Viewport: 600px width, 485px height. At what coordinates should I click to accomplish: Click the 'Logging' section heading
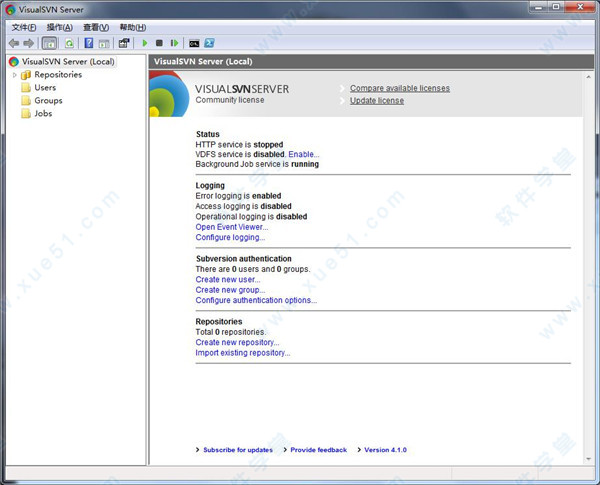click(210, 186)
